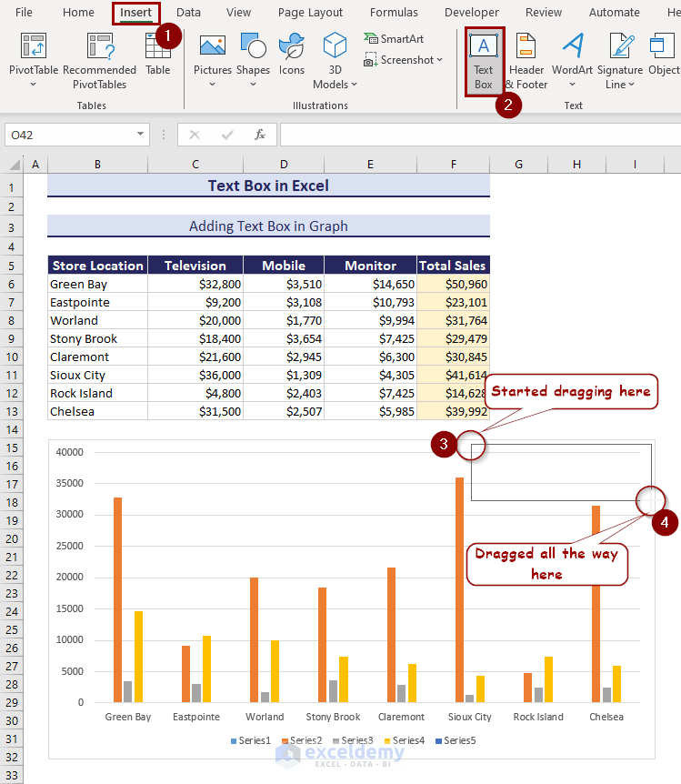Click Recommended PivotTables icon
The image size is (681, 784).
pyautogui.click(x=99, y=46)
